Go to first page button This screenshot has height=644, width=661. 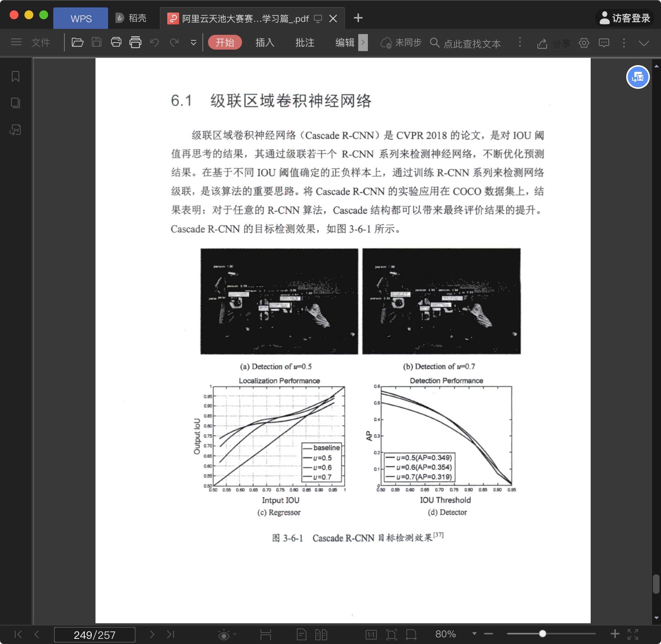point(18,634)
